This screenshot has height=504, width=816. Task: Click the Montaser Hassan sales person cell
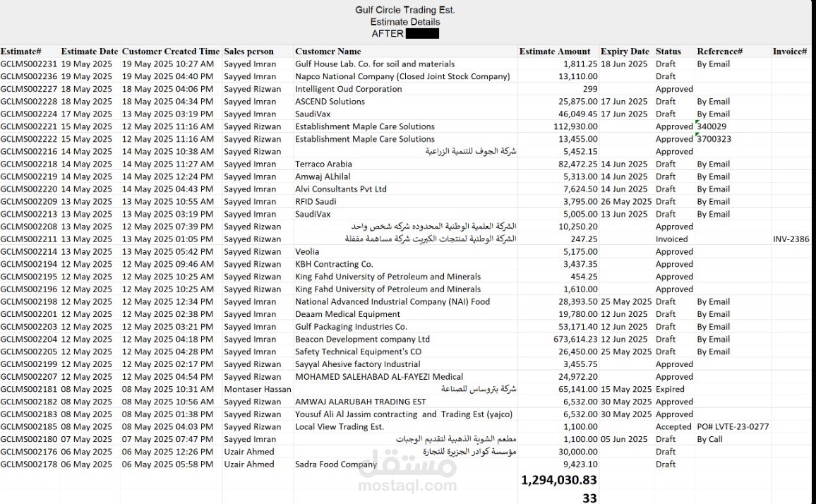257,389
